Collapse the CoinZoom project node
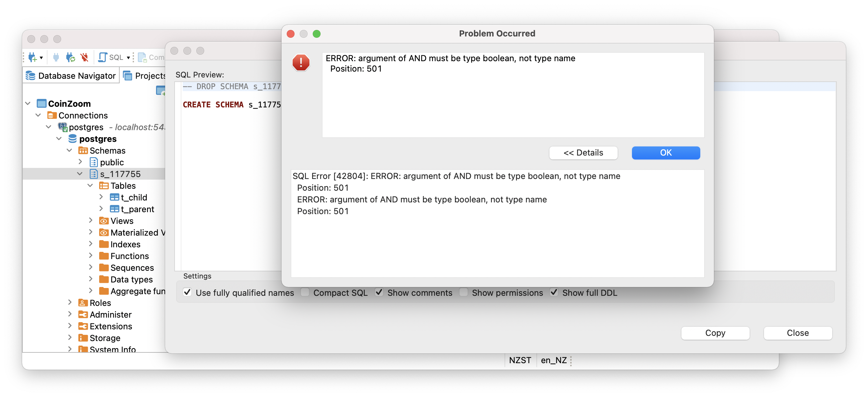This screenshot has height=397, width=868. point(28,103)
